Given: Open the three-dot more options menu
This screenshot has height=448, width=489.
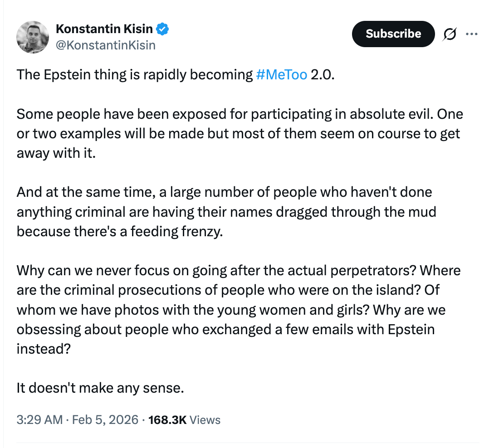Looking at the screenshot, I should point(472,34).
